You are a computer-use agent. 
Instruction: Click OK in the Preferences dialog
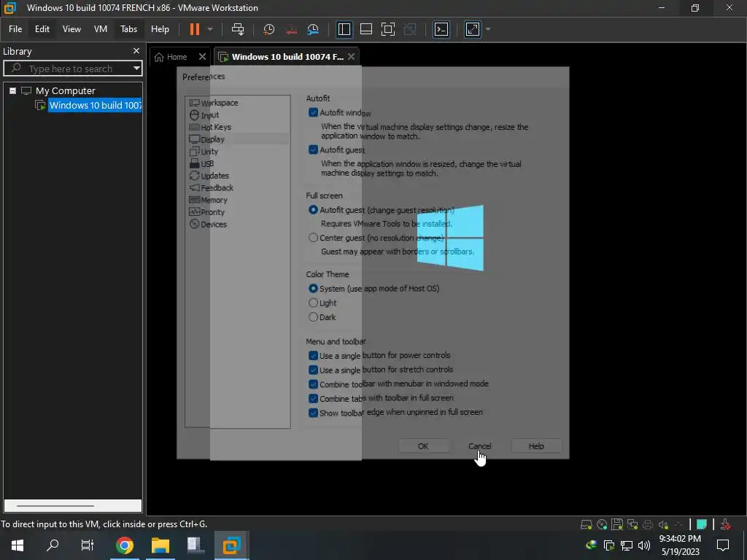423,446
